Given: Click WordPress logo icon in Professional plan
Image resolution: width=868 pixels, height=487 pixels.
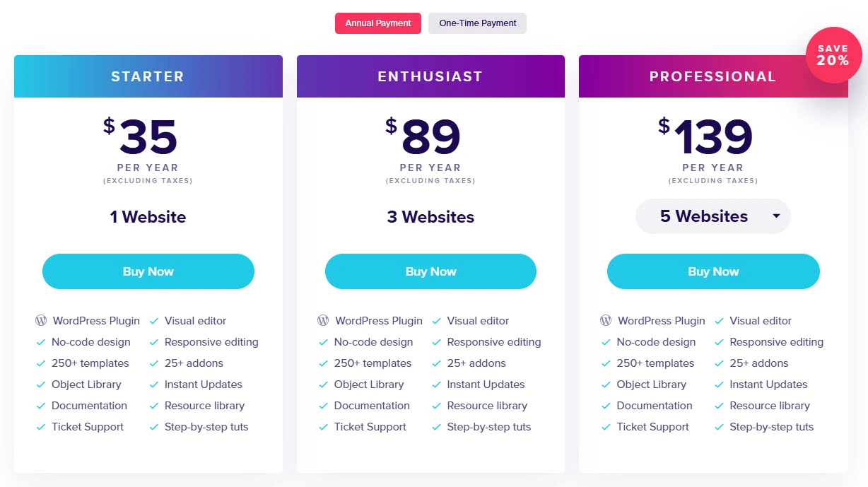Looking at the screenshot, I should (606, 321).
